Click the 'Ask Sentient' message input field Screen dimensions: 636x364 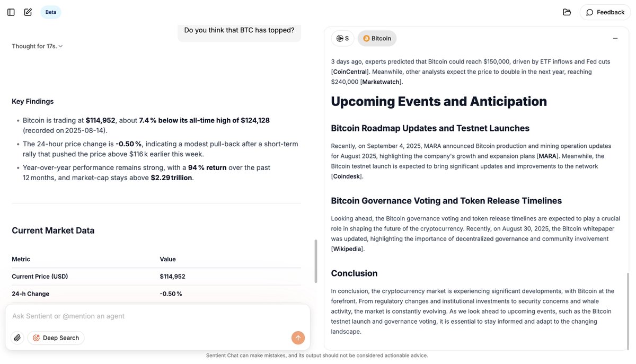158,316
